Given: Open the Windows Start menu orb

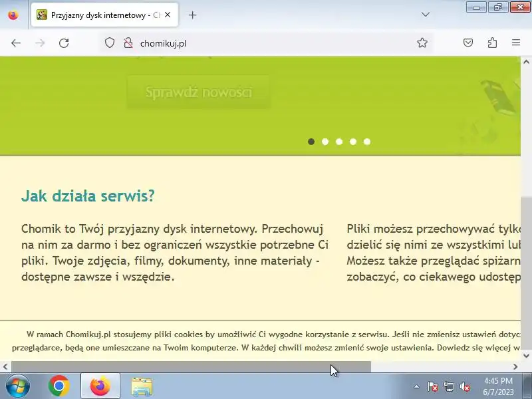Looking at the screenshot, I should 18,386.
